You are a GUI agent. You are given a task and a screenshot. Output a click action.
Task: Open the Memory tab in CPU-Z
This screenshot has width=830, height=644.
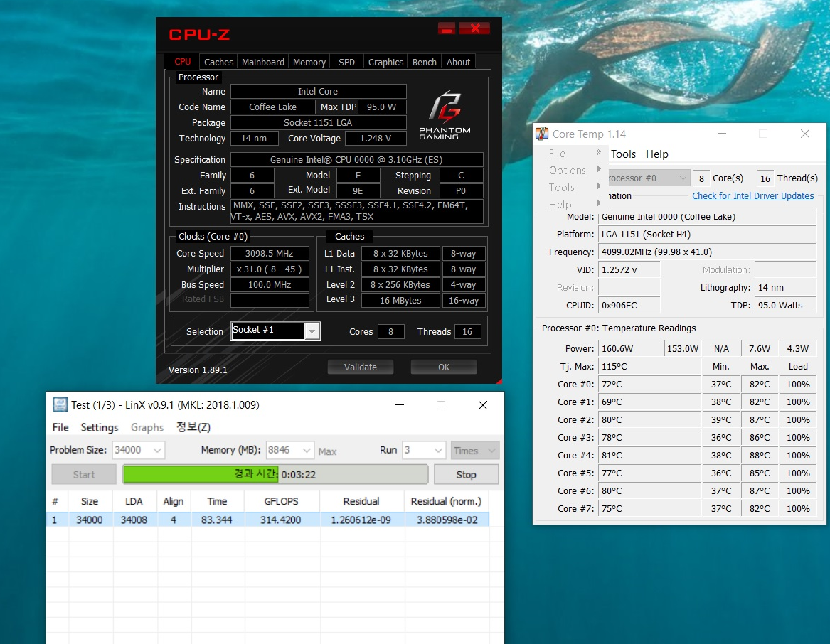coord(309,62)
